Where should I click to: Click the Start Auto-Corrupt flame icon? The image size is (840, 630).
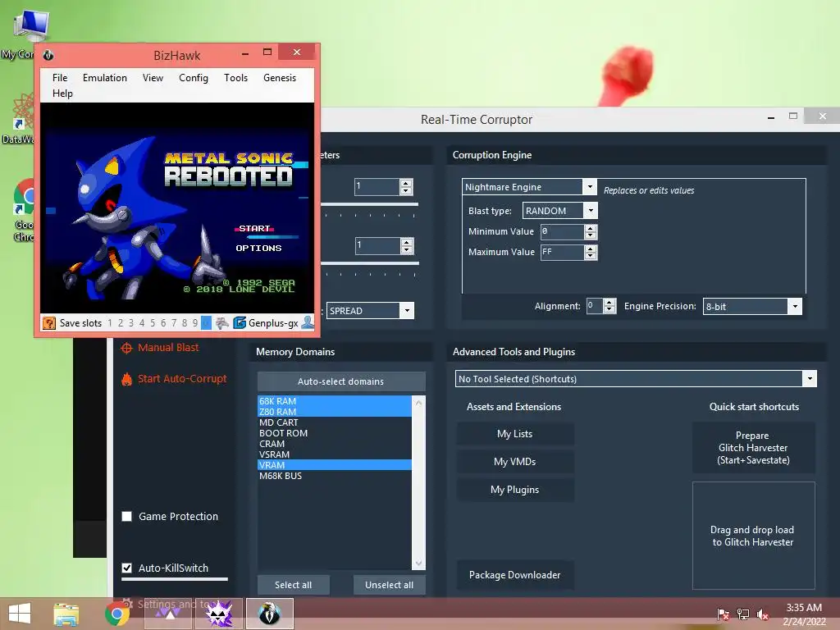(126, 379)
